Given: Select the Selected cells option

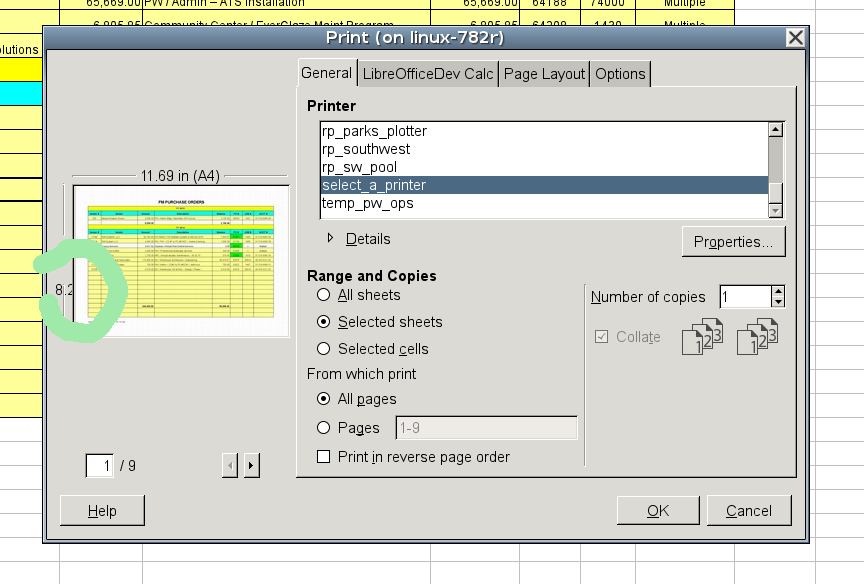Looking at the screenshot, I should tap(323, 349).
